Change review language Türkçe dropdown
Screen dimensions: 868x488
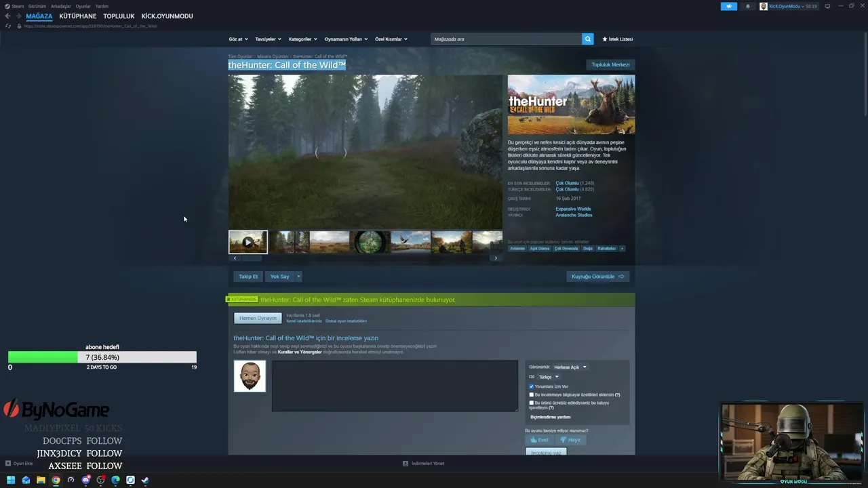549,377
